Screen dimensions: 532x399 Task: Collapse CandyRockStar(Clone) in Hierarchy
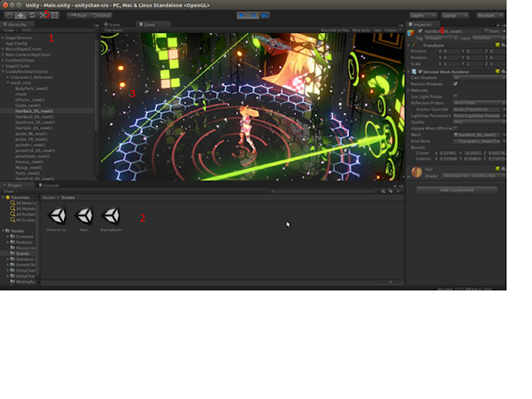(3, 71)
